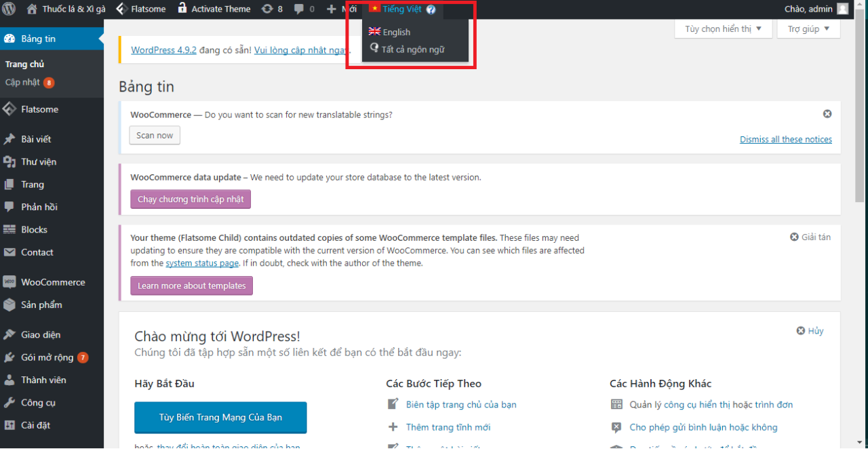Click the admin avatar in top right
The width and height of the screenshot is (868, 451).
pos(842,9)
